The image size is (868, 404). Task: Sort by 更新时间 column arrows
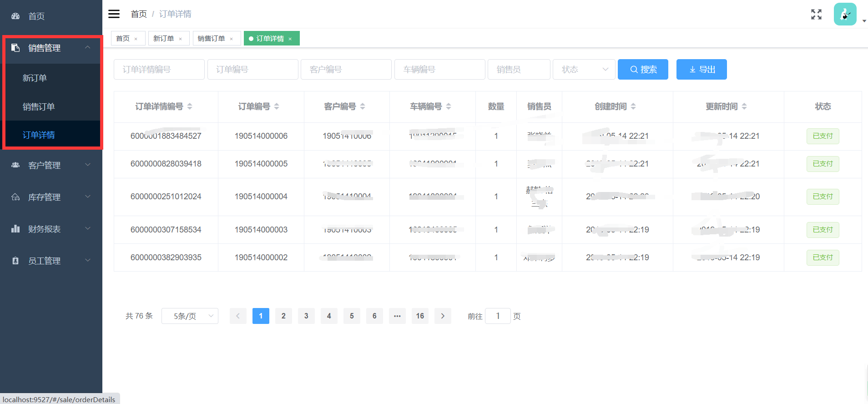click(744, 106)
